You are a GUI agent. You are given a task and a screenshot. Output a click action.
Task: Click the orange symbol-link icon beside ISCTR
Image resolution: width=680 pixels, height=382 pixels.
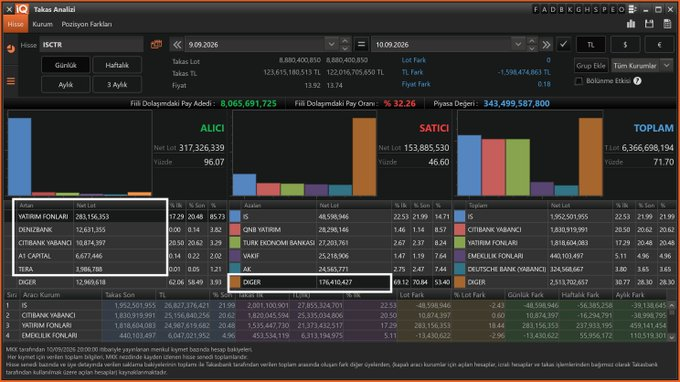point(156,44)
